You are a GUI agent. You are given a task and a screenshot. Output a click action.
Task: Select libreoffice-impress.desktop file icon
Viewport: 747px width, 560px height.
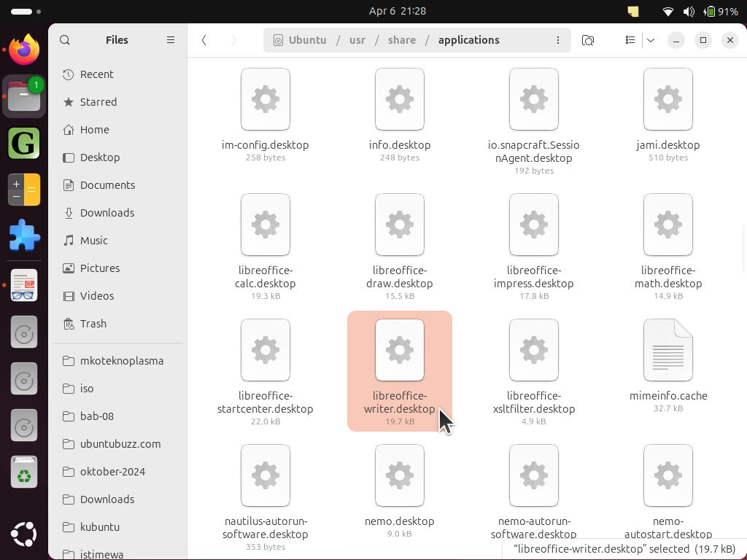[x=533, y=225]
